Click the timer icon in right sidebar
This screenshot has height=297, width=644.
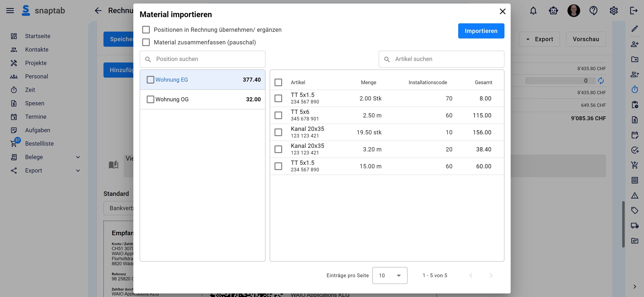[635, 89]
